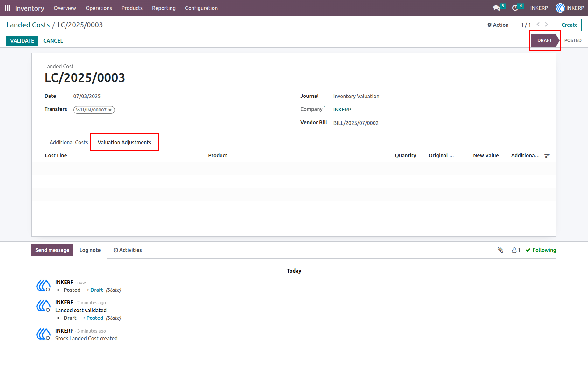
Task: Click the INKERP company name in navbar
Action: 539,8
